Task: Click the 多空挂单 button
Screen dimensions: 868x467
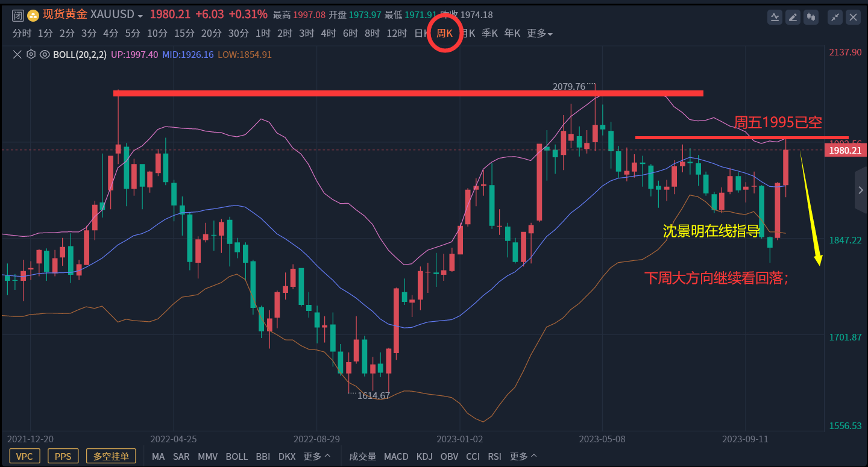Action: (111, 456)
